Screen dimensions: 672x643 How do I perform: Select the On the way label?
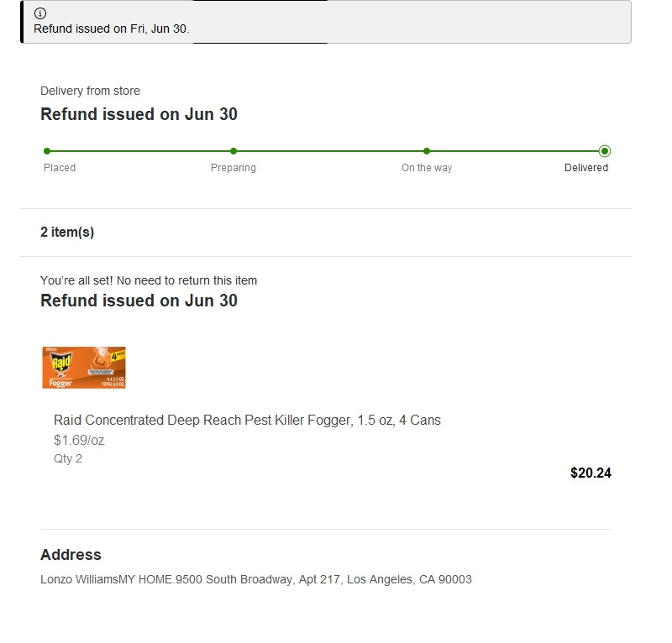[x=427, y=168]
